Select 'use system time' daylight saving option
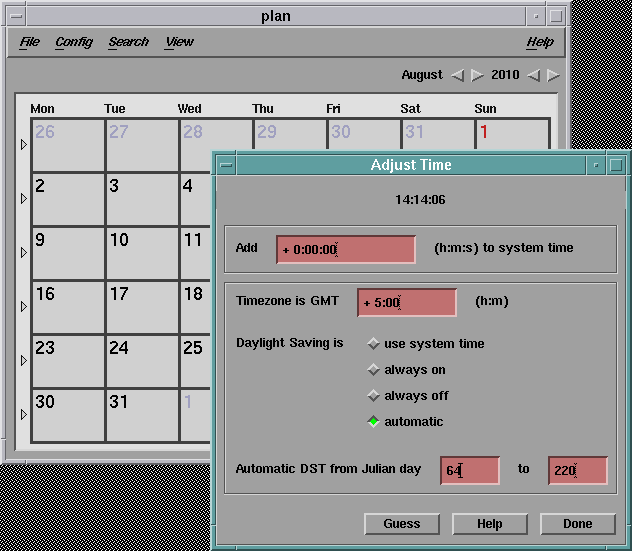The width and height of the screenshot is (632, 551). pyautogui.click(x=374, y=344)
